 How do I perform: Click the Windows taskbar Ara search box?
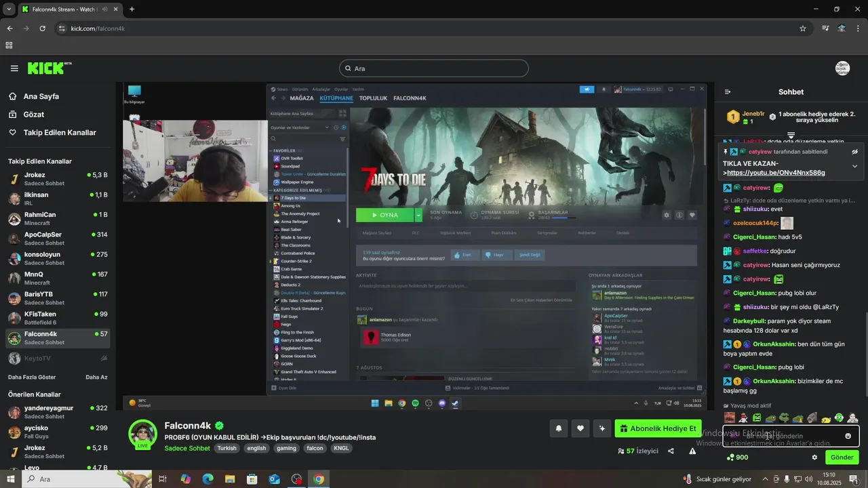[87, 479]
